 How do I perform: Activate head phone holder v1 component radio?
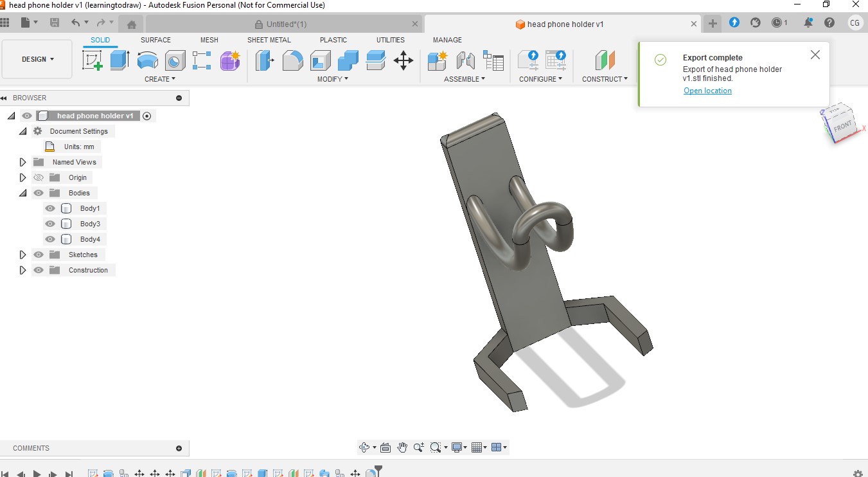pos(146,116)
